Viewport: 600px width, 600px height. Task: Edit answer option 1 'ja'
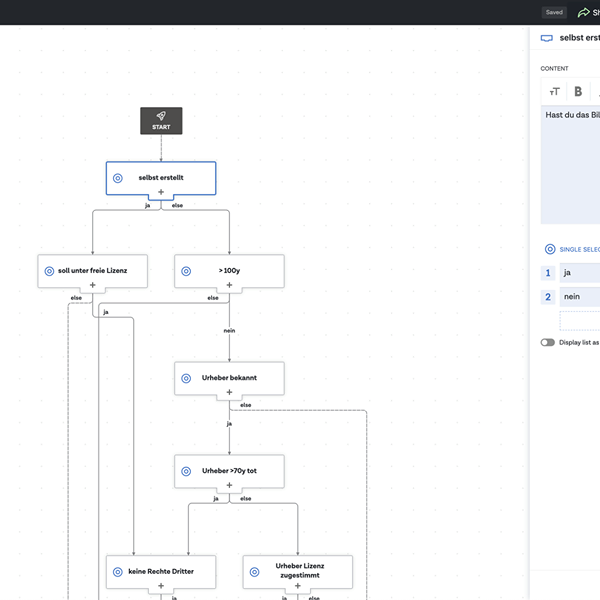(580, 273)
